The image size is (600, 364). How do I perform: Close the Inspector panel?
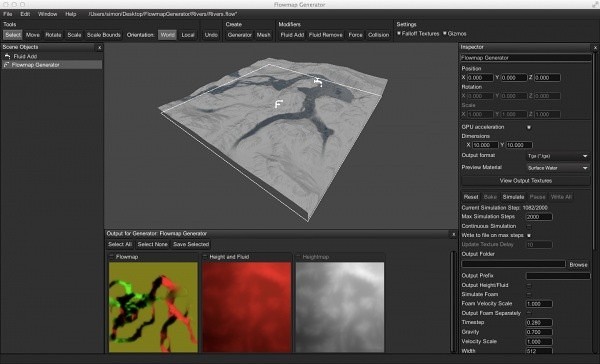[595, 47]
